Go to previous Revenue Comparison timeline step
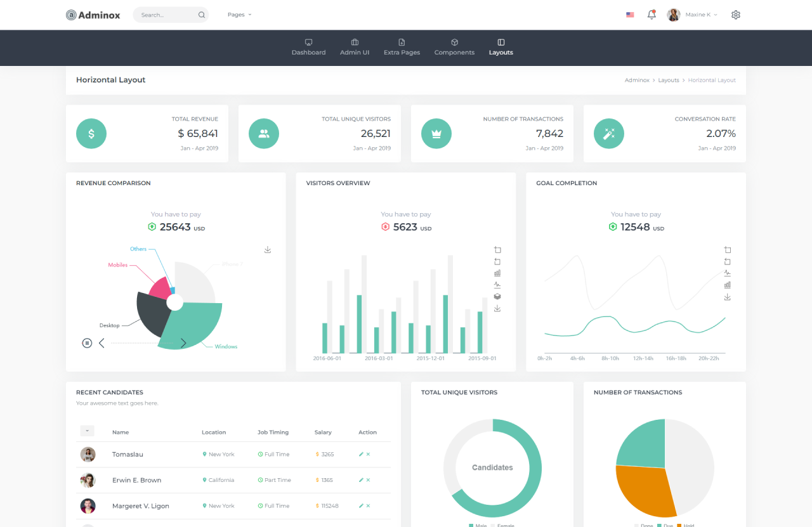This screenshot has width=812, height=527. [101, 343]
